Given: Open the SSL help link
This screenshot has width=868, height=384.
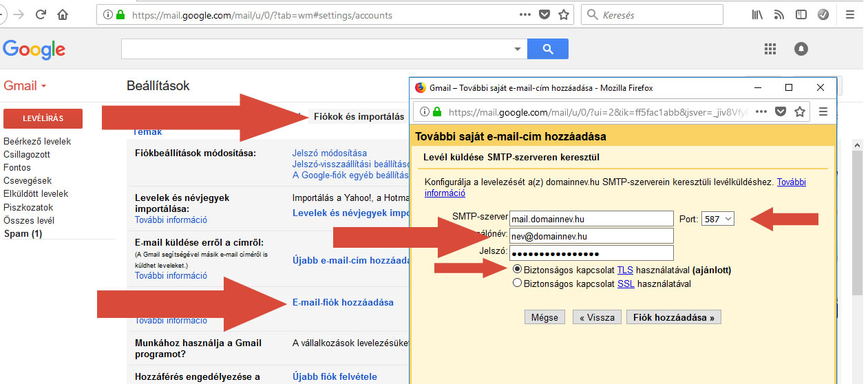Looking at the screenshot, I should click(626, 284).
